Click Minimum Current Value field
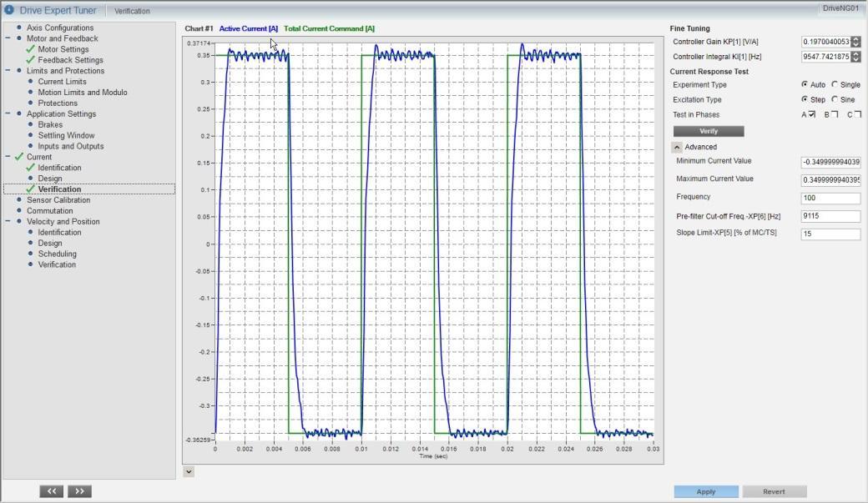Image resolution: width=868 pixels, height=503 pixels. tap(831, 162)
